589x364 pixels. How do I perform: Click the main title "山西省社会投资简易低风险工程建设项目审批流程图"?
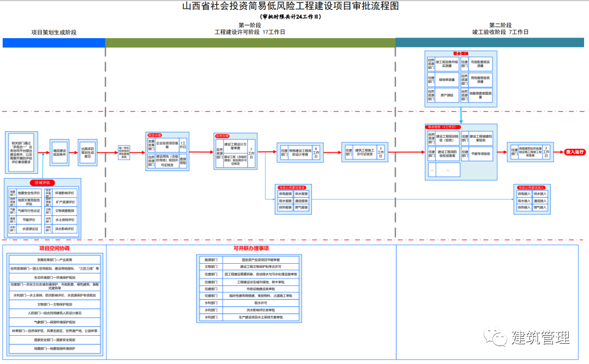(x=290, y=6)
